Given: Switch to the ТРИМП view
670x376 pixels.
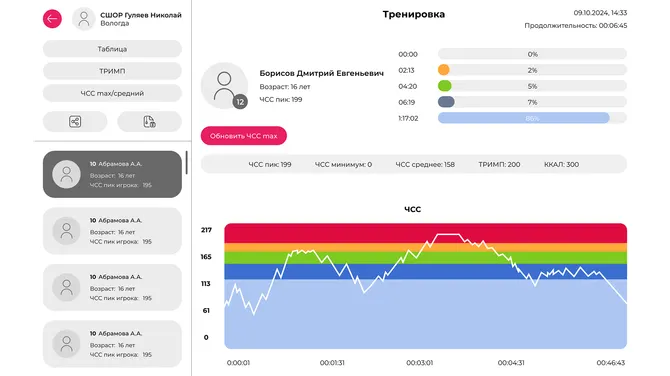Looking at the screenshot, I should tap(112, 71).
